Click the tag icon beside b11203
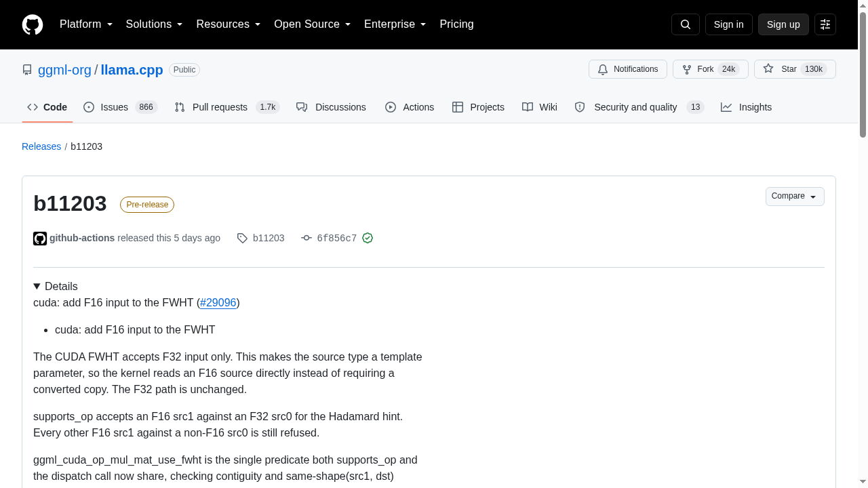The image size is (868, 488). [242, 238]
